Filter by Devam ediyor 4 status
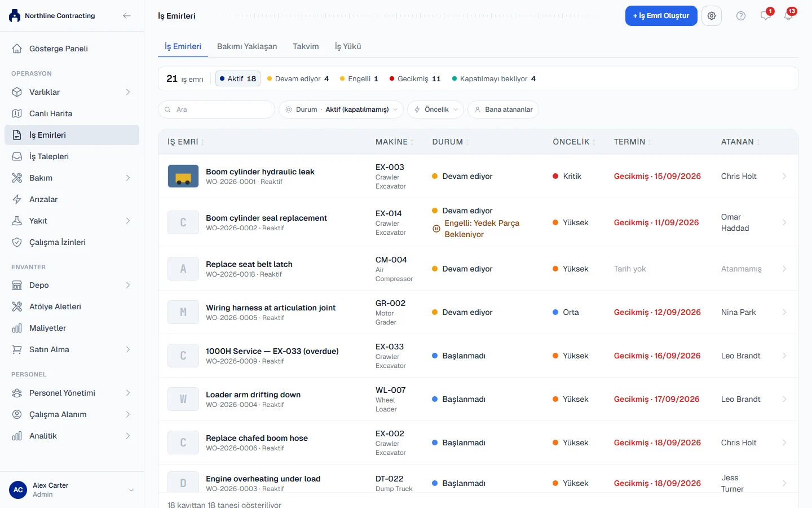This screenshot has width=812, height=508. (298, 78)
